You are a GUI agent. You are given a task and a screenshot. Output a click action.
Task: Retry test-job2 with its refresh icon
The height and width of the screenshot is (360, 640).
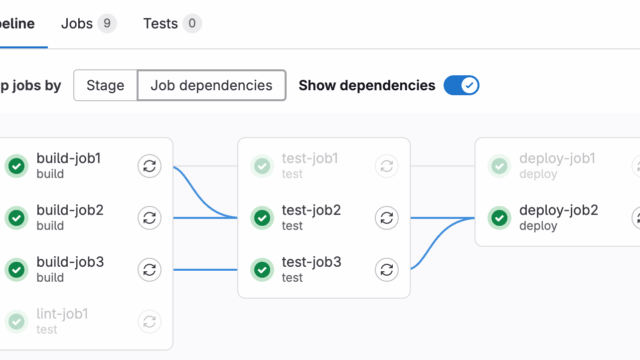[x=387, y=218]
